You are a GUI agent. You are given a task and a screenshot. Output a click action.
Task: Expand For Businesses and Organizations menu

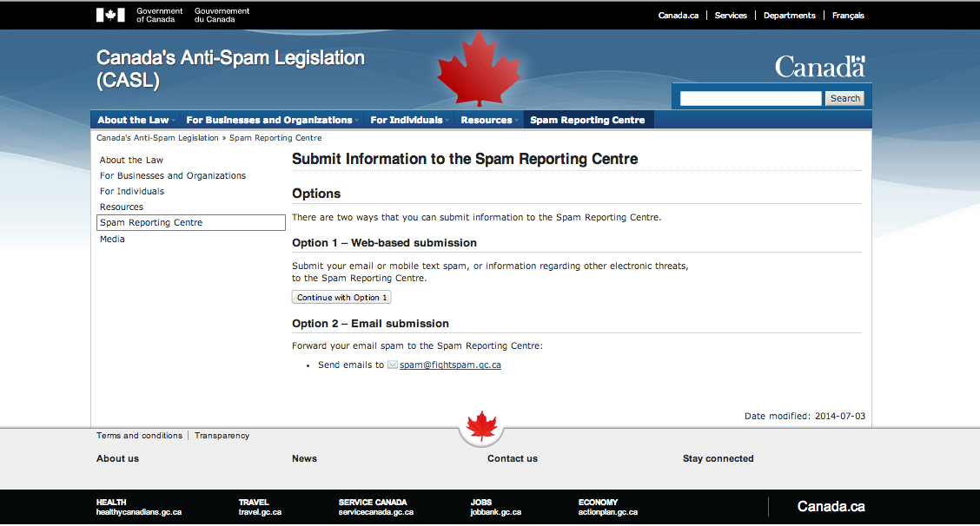click(271, 120)
